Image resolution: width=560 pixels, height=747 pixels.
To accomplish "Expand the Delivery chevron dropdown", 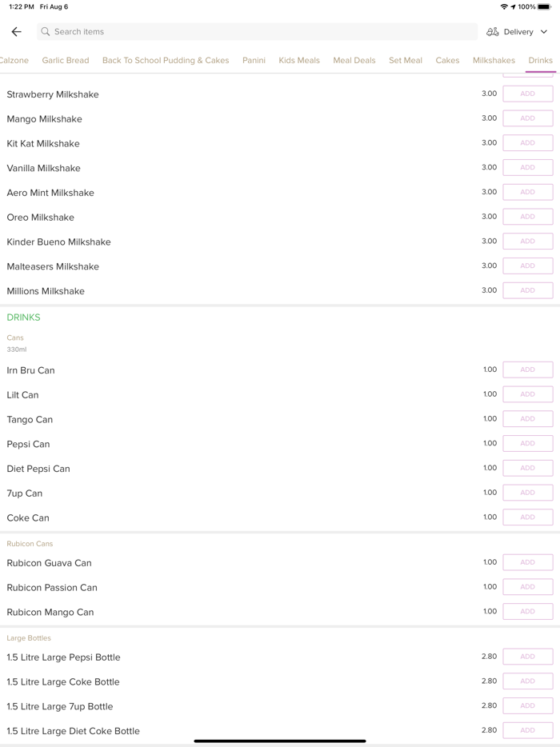I will (544, 32).
